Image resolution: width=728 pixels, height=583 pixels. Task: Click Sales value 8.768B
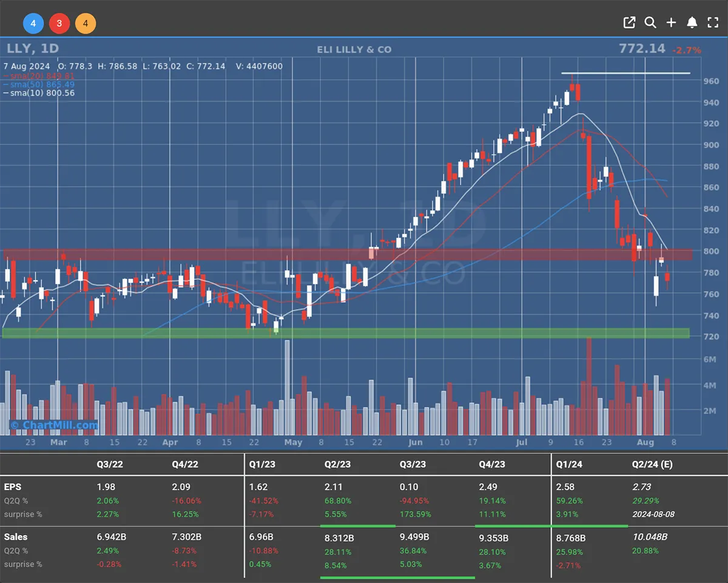point(571,538)
